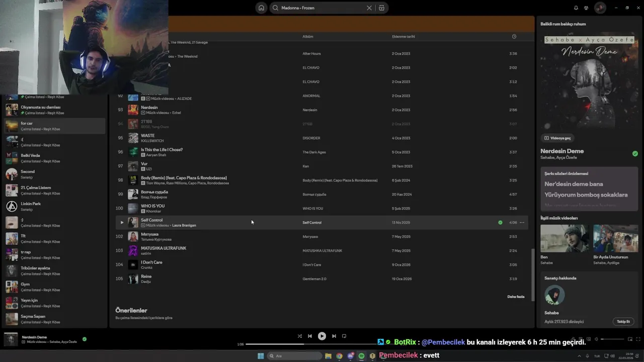Toggle repeat mode

coord(344,336)
